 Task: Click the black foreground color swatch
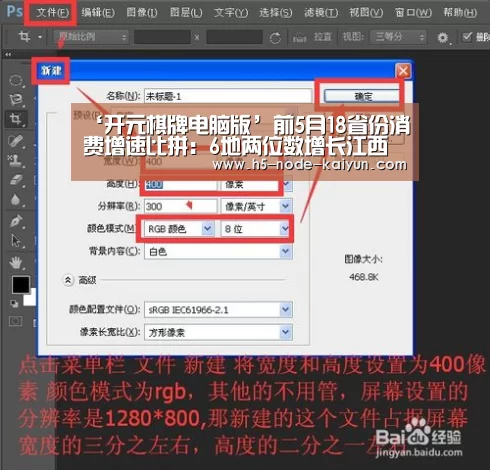(x=21, y=285)
